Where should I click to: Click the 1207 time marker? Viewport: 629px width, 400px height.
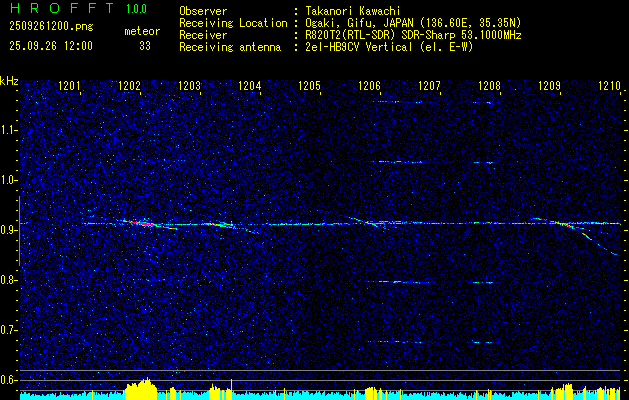(x=430, y=85)
